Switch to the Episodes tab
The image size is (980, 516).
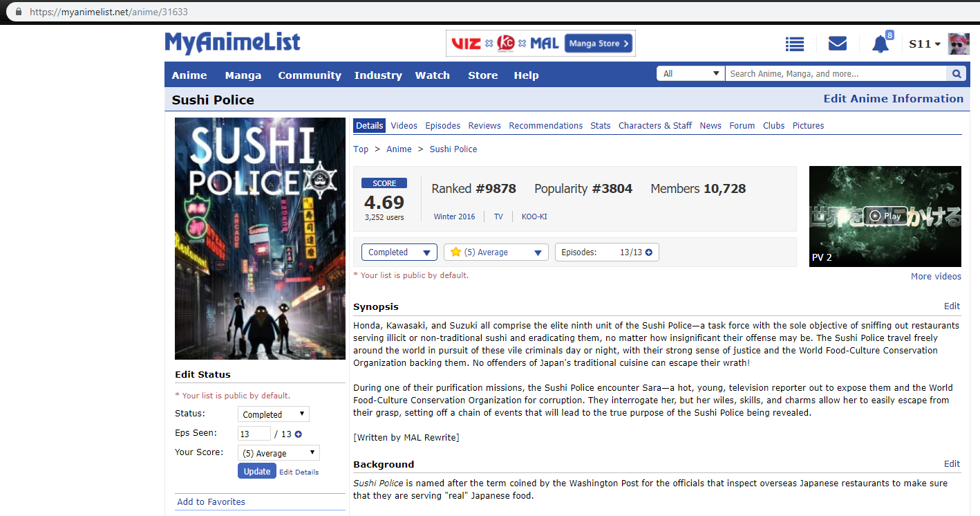click(442, 126)
